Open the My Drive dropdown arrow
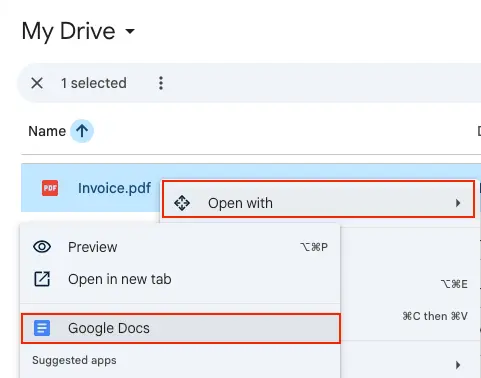The width and height of the screenshot is (481, 378). coord(130,31)
